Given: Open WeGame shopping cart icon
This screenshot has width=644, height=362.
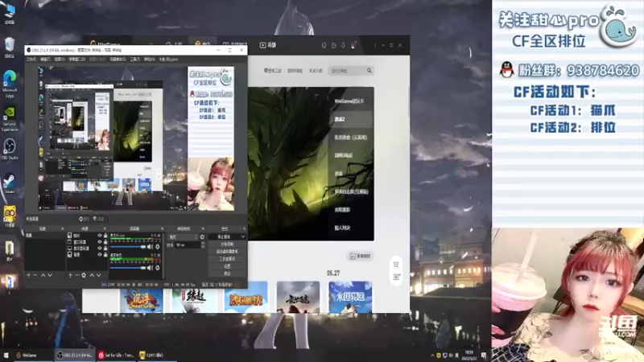Looking at the screenshot, I should click(x=396, y=265).
